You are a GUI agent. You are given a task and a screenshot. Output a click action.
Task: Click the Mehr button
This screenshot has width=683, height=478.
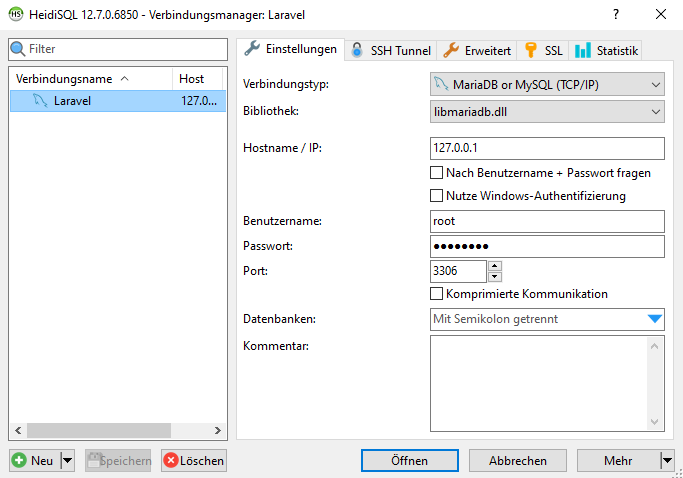[x=619, y=461]
